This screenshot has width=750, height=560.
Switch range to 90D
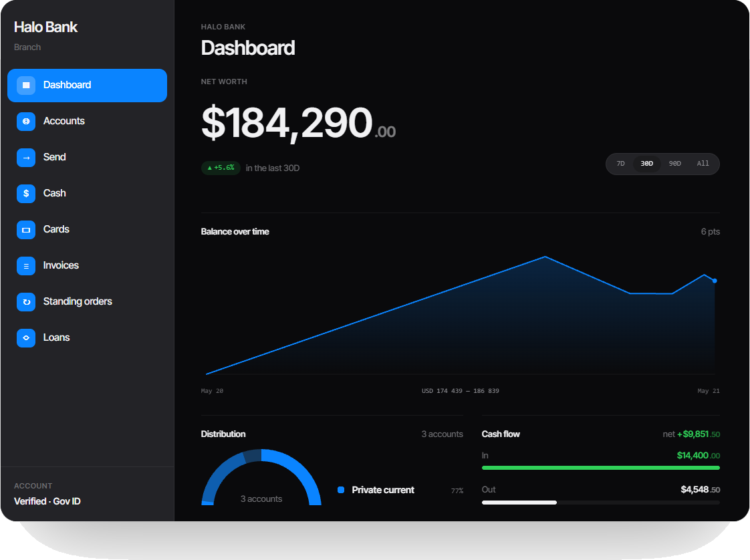click(675, 164)
